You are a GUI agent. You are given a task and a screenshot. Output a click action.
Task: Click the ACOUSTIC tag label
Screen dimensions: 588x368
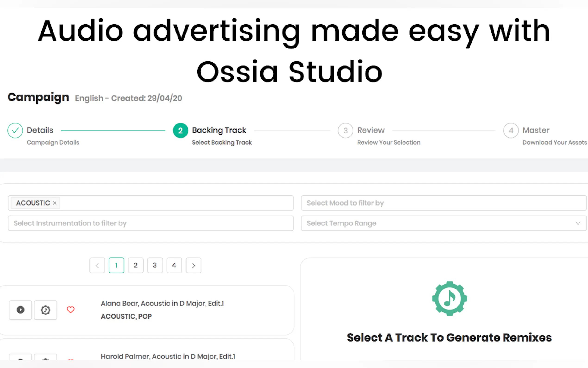pyautogui.click(x=33, y=203)
